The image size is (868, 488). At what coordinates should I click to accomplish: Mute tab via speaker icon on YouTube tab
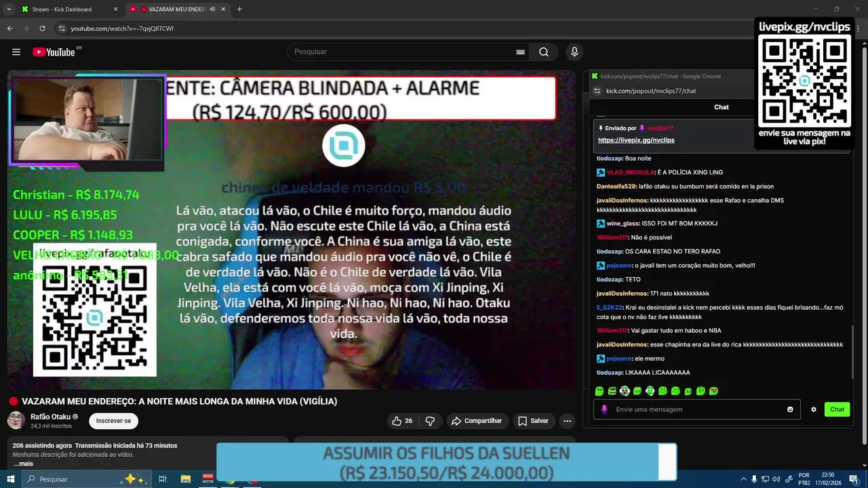click(212, 9)
